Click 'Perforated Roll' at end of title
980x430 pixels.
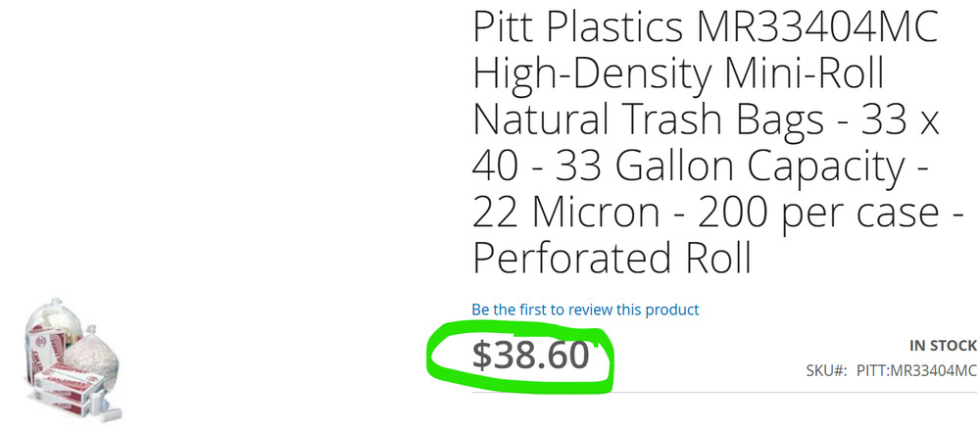(612, 258)
